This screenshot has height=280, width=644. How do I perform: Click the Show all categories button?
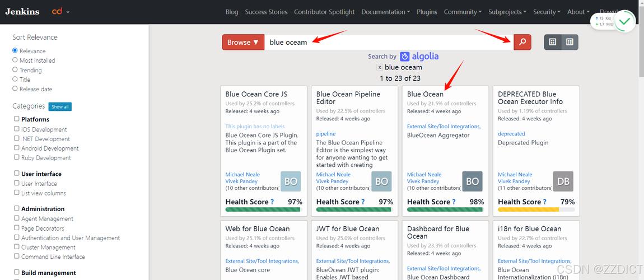(x=60, y=107)
